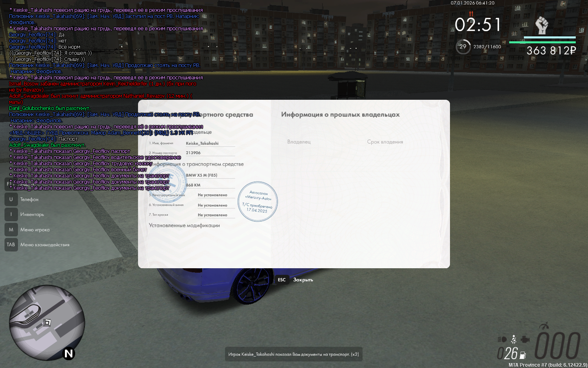The image size is (588, 368).
Task: Click the Тип краски value Не установлено
Action: (x=212, y=215)
